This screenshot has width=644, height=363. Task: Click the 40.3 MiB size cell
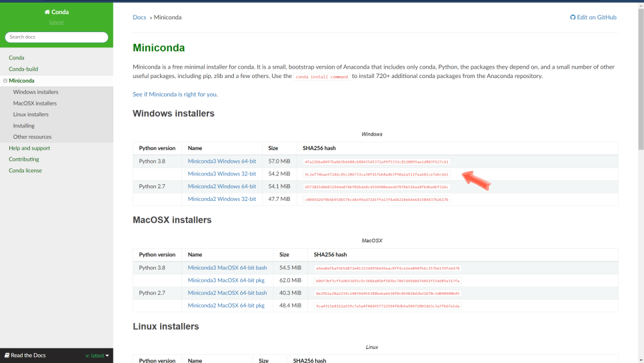(291, 293)
